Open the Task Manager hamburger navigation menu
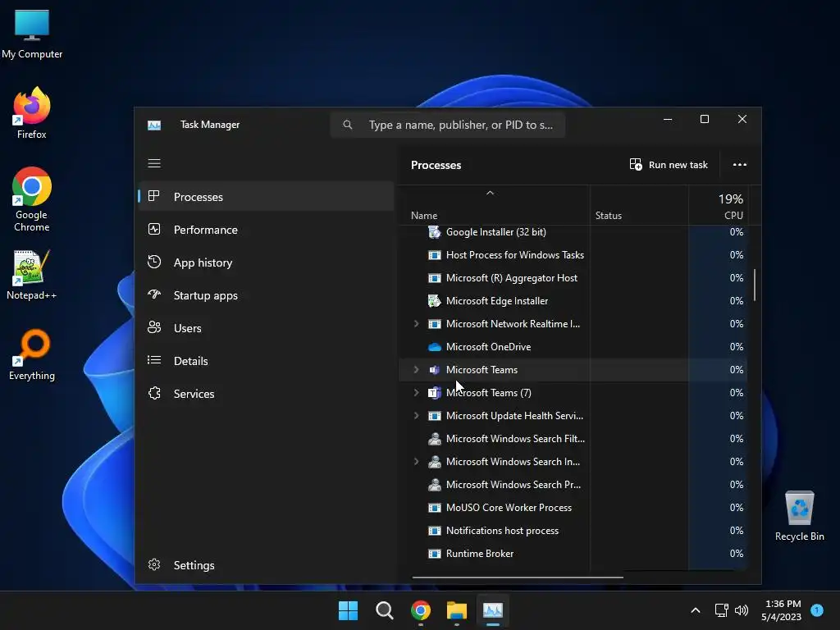 153,163
